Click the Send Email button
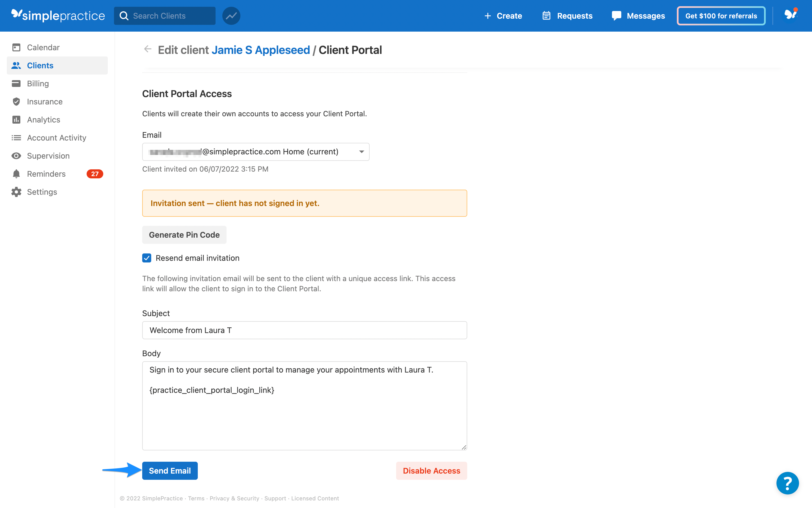Viewport: 812px width, 508px height. [x=170, y=471]
